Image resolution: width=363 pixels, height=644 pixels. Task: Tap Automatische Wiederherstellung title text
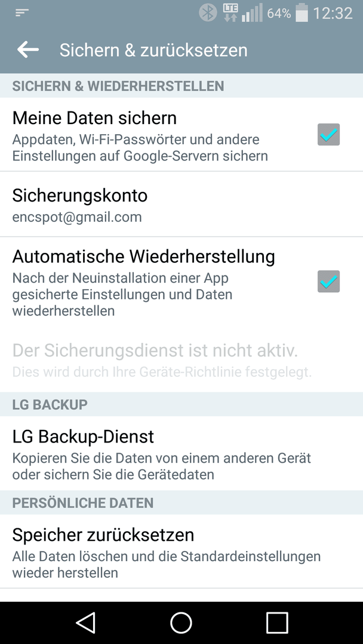(x=143, y=256)
